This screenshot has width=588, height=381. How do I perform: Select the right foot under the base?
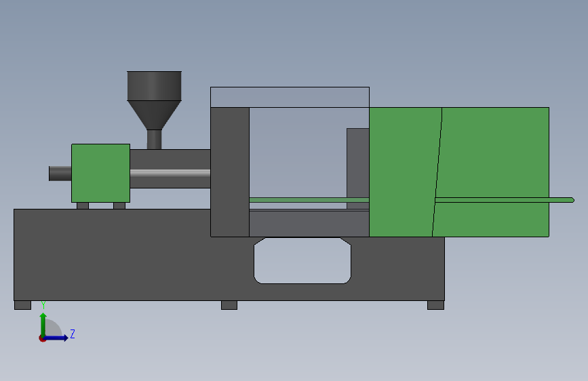pyautogui.click(x=436, y=305)
